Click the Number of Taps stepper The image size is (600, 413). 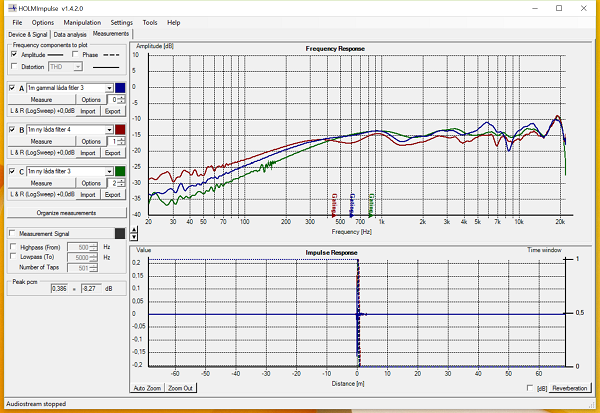[94, 268]
